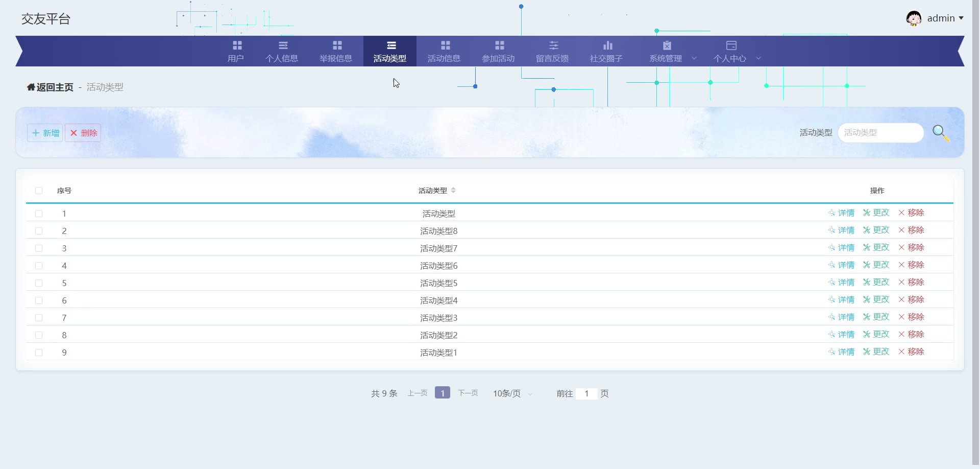The image size is (980, 469).
Task: Toggle the select-all checkbox in table header
Action: pyautogui.click(x=39, y=191)
